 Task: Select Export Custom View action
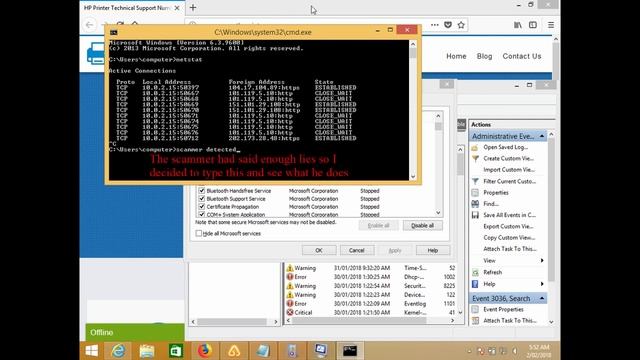pos(508,227)
